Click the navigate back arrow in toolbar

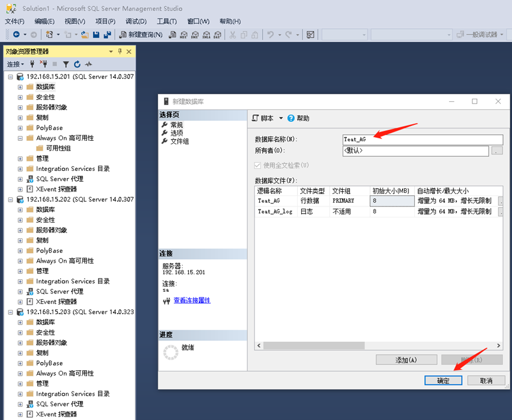[17, 34]
